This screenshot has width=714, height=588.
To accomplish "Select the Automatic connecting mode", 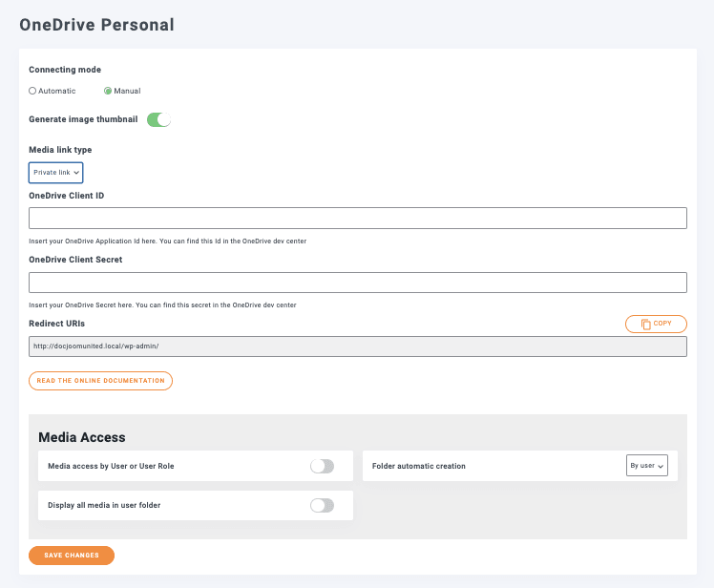I will tap(32, 91).
